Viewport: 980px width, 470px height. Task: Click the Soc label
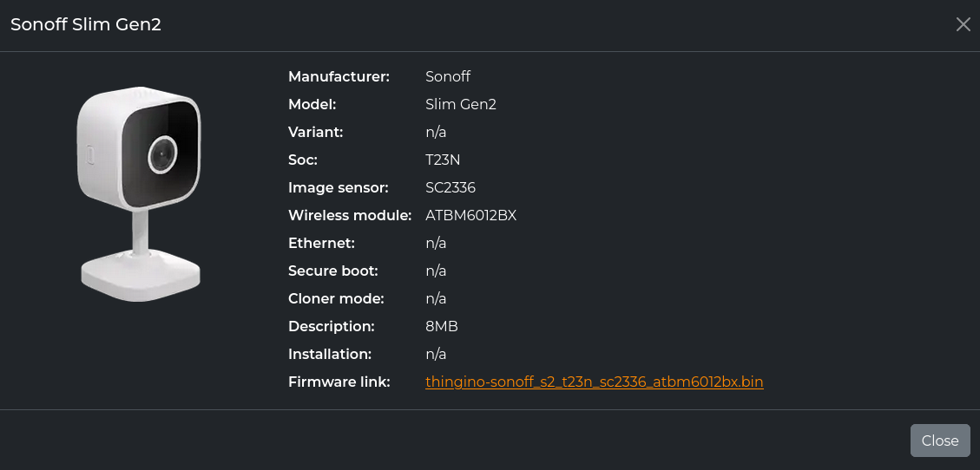pyautogui.click(x=303, y=160)
